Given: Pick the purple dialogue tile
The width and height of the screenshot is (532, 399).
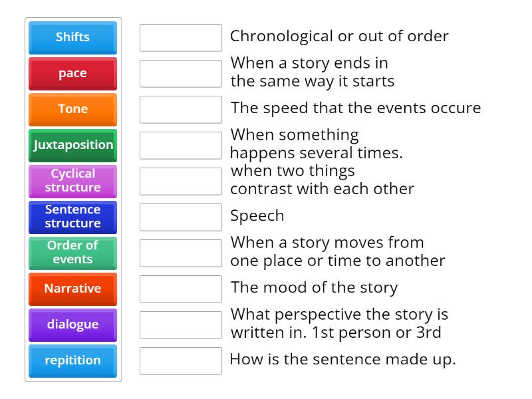Looking at the screenshot, I should (x=72, y=325).
